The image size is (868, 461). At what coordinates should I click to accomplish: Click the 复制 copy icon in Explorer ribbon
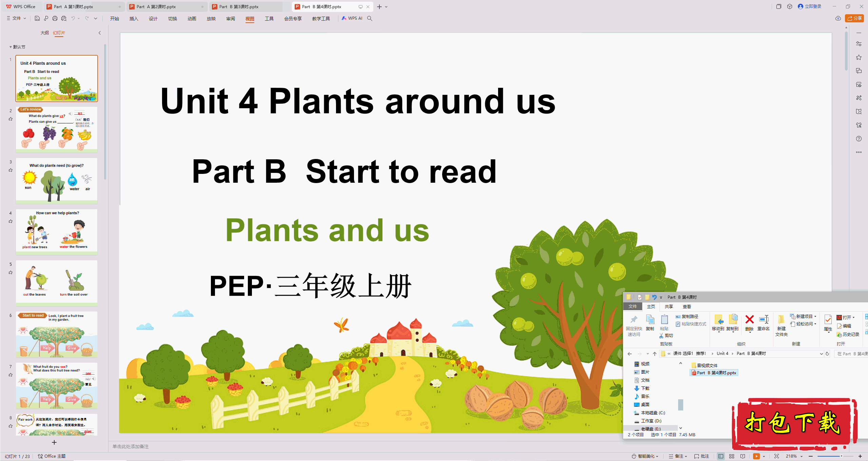pos(650,323)
